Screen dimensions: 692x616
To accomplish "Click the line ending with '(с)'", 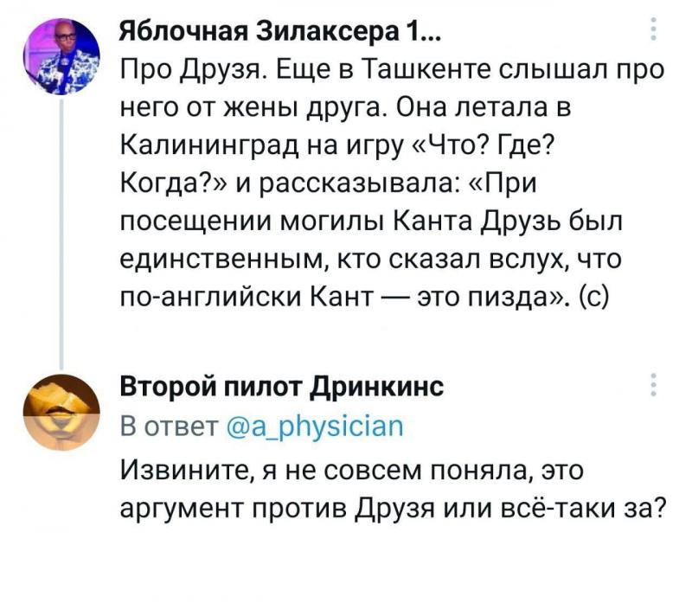I will click(x=364, y=296).
